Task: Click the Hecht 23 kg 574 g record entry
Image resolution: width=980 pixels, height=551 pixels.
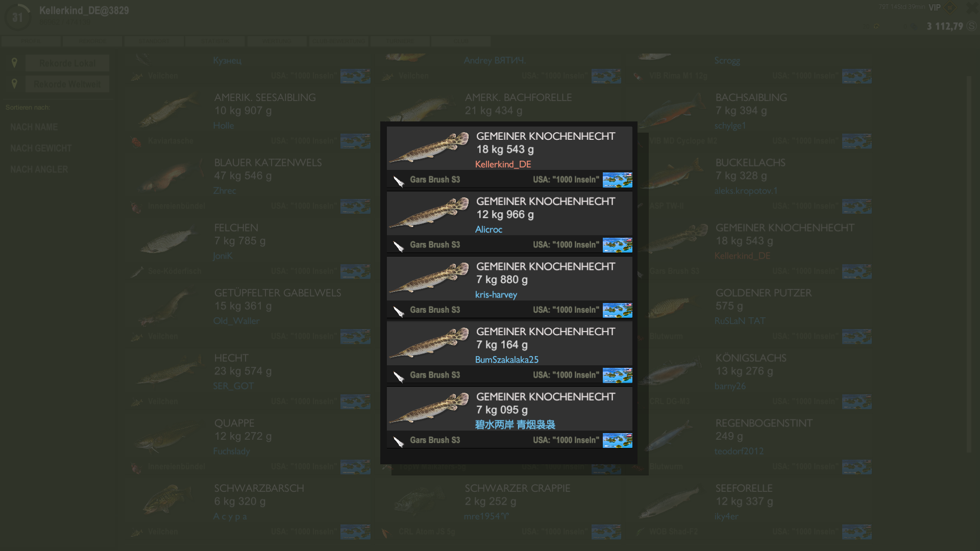Action: (x=249, y=378)
